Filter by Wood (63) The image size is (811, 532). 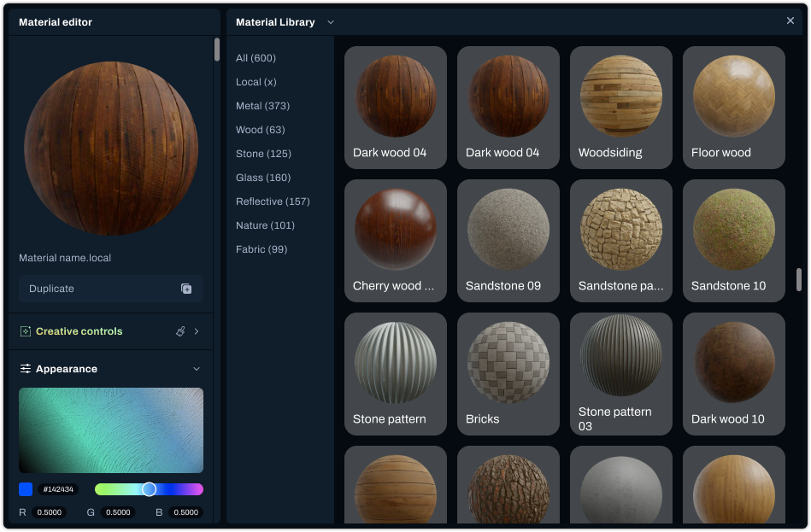(x=260, y=130)
